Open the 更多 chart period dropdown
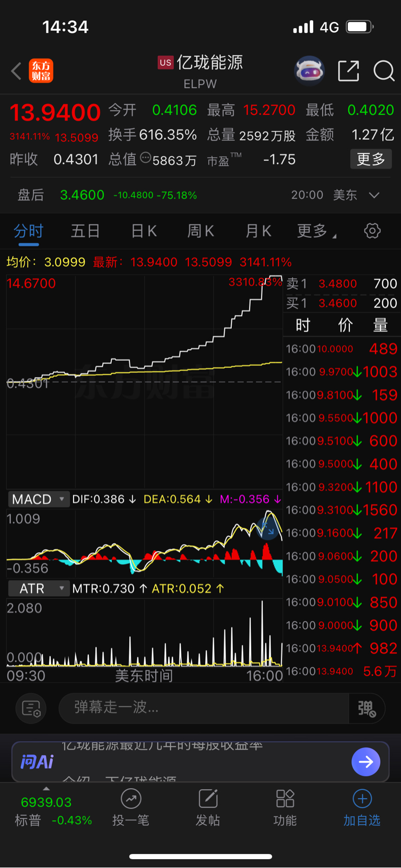Viewport: 401px width, 868px height. coord(316,231)
